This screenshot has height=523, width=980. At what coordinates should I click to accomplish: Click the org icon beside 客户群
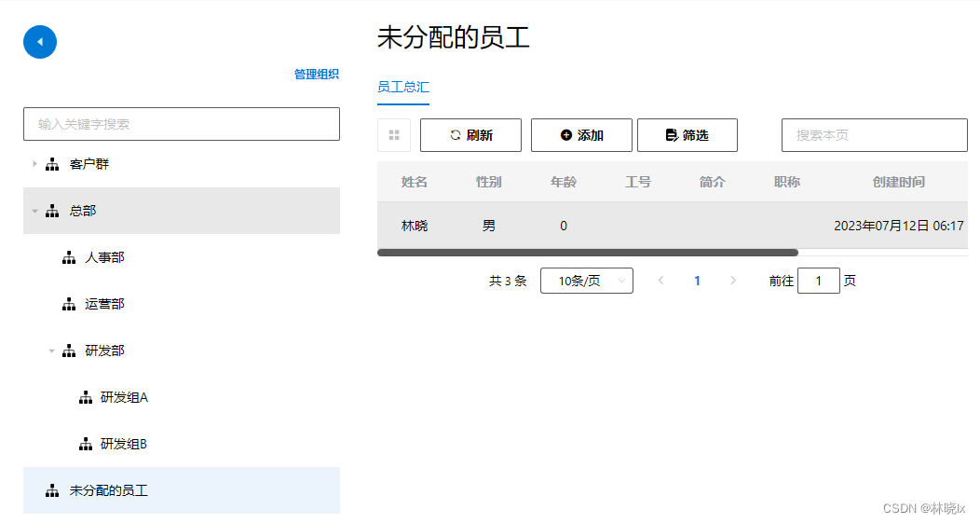[52, 164]
